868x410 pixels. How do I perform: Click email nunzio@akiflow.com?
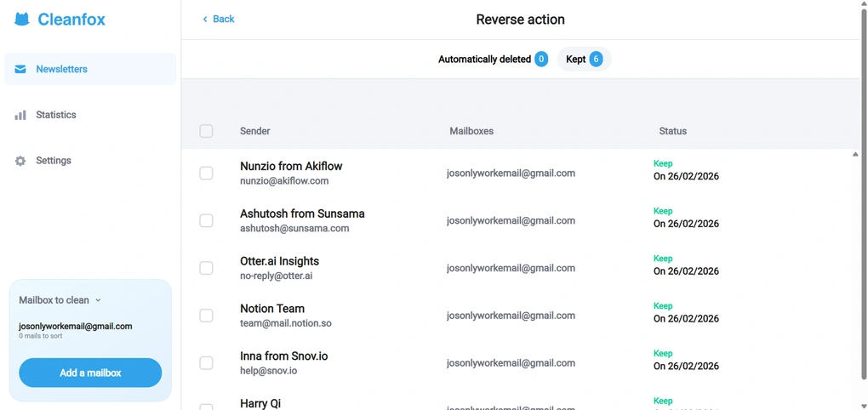[284, 181]
